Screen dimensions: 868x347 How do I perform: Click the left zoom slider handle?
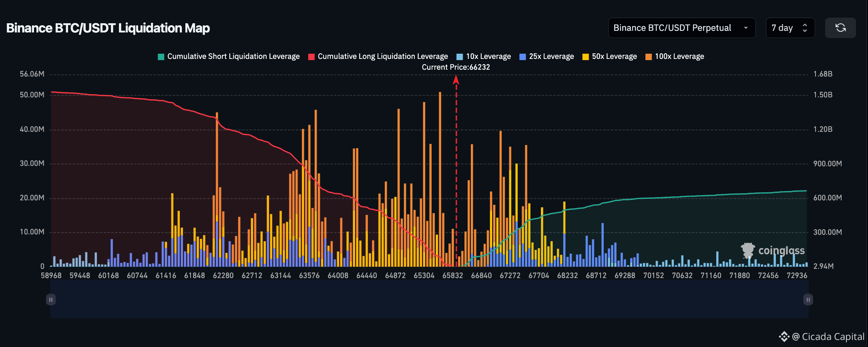pyautogui.click(x=51, y=300)
